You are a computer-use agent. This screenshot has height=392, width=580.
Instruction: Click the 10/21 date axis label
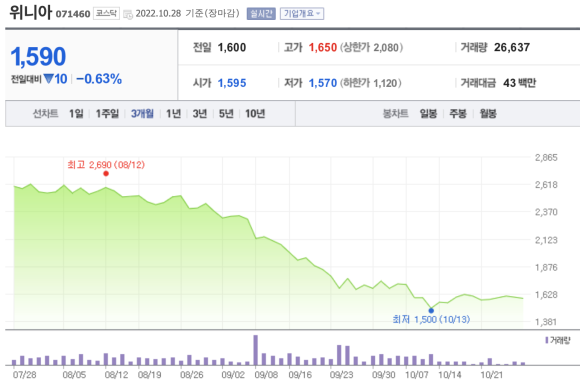coord(492,375)
